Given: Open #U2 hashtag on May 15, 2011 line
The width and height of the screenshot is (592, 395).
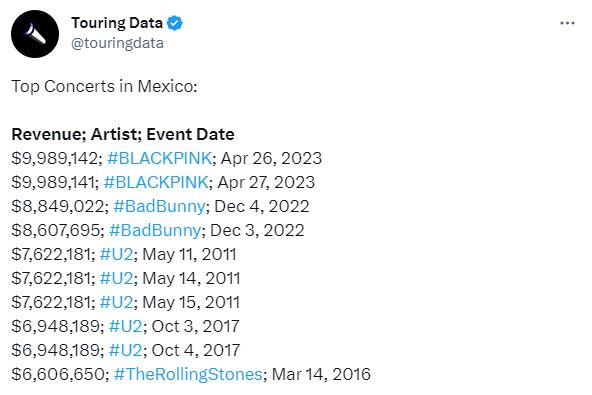Looking at the screenshot, I should [x=116, y=302].
